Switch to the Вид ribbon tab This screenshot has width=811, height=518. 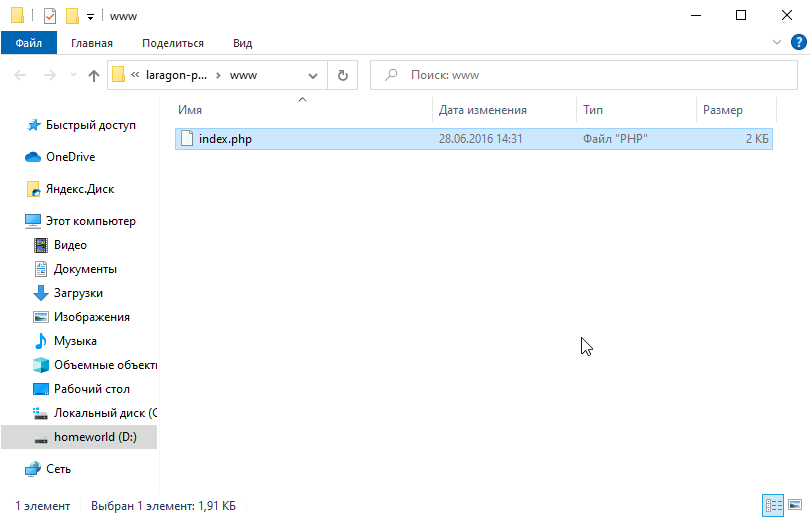coord(242,43)
